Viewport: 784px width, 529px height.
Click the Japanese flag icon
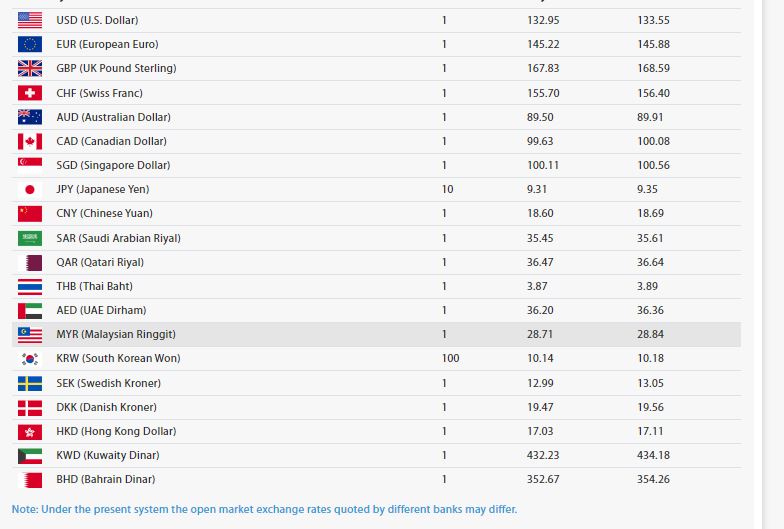pyautogui.click(x=30, y=189)
